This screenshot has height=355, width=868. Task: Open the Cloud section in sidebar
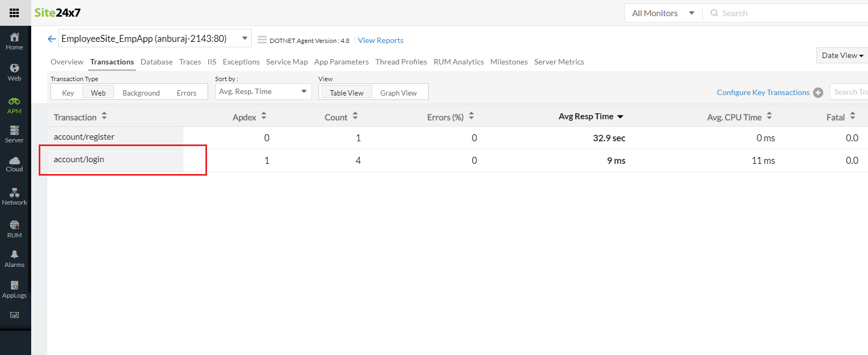(15, 164)
